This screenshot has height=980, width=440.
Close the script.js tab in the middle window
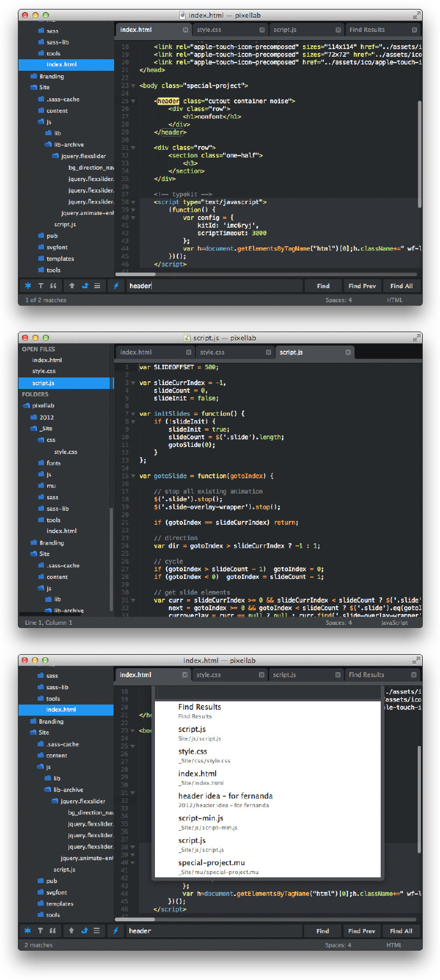pos(348,353)
